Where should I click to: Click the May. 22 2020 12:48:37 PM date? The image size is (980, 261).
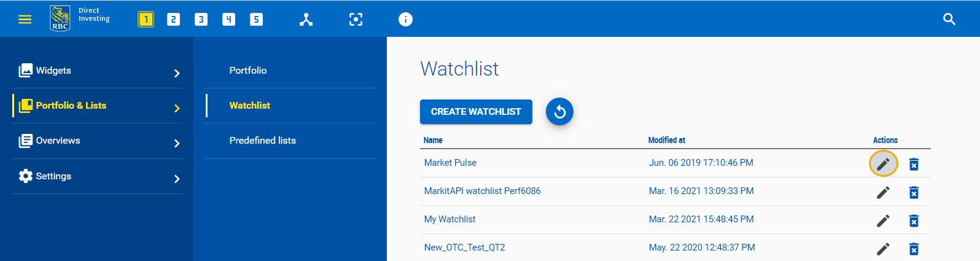[702, 247]
